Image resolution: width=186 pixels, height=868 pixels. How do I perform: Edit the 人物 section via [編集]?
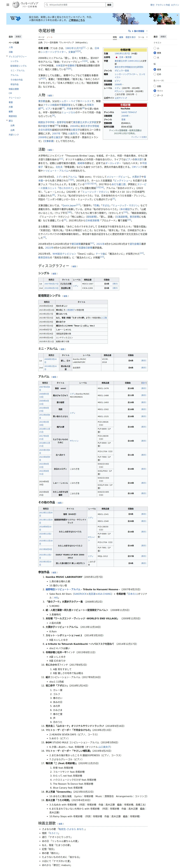[x=50, y=96]
